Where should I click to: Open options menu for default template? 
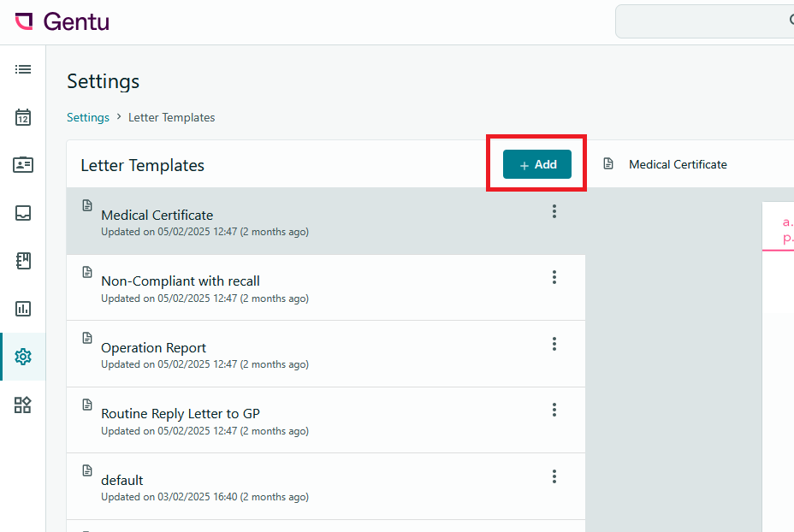tap(554, 476)
